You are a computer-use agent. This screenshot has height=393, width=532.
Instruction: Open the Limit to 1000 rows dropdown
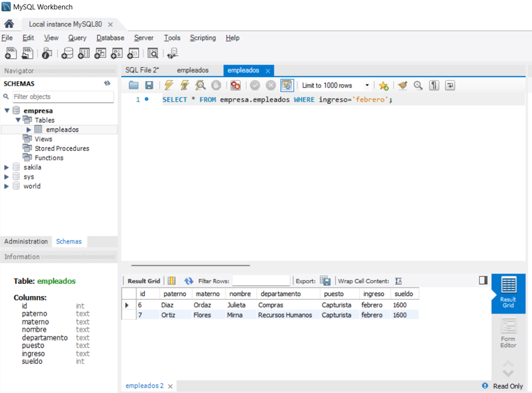335,85
